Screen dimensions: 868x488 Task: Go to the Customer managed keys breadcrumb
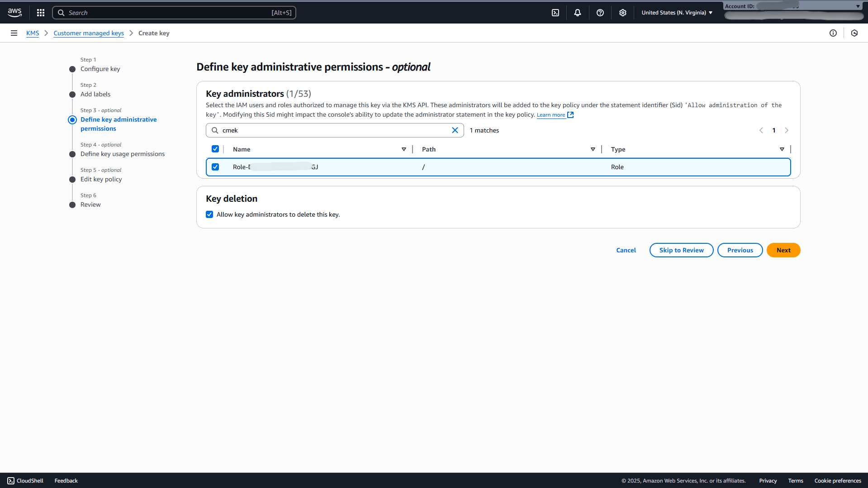pos(89,33)
